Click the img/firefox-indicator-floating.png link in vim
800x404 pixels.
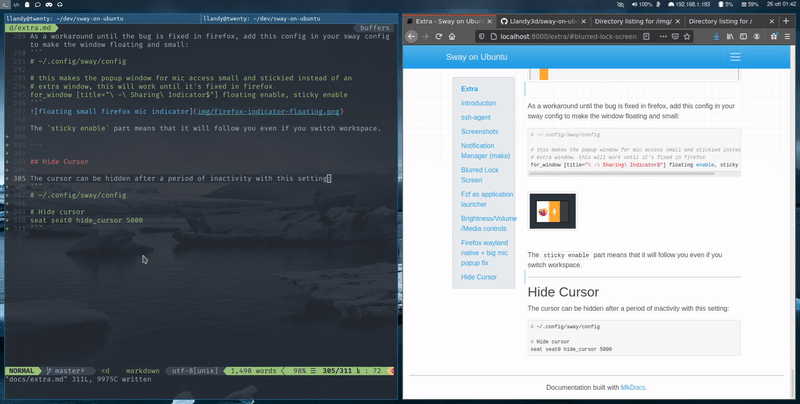tap(268, 111)
